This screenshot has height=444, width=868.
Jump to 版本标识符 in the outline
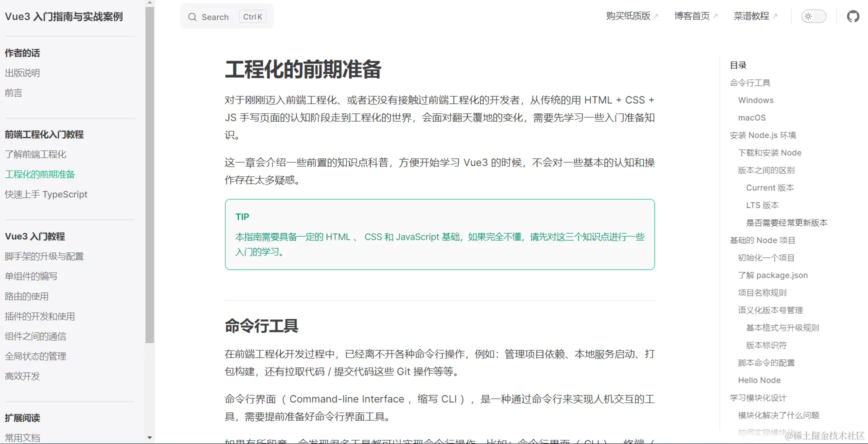pyautogui.click(x=766, y=345)
